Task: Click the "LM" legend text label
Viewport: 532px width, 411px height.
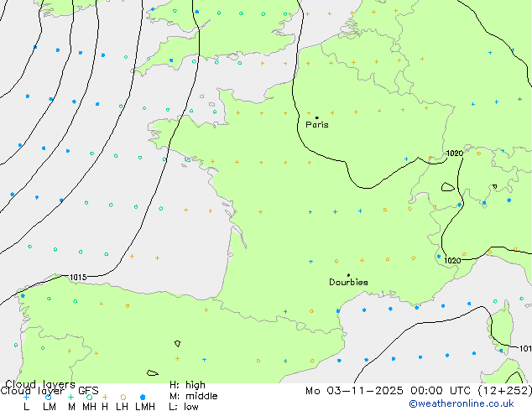Action: [x=50, y=407]
